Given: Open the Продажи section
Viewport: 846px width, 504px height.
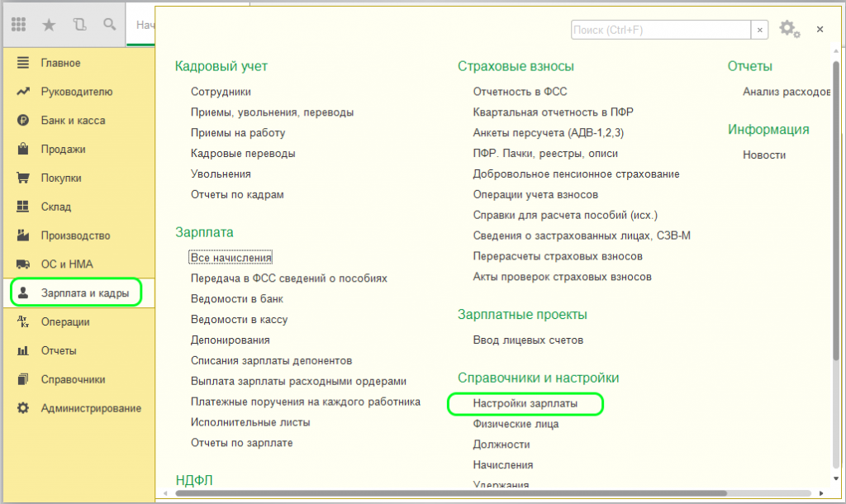Looking at the screenshot, I should pos(63,149).
